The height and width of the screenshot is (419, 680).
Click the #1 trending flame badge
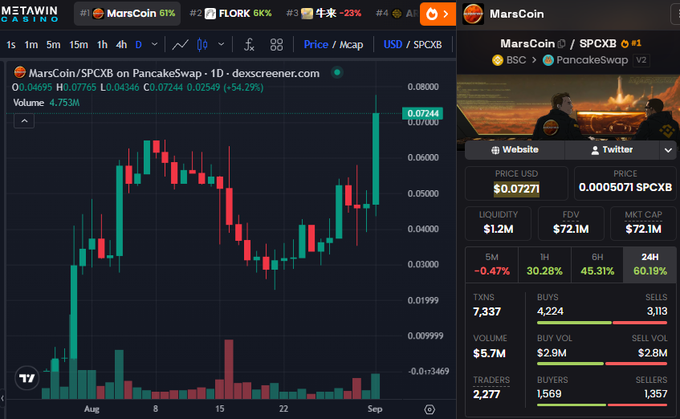coord(631,43)
